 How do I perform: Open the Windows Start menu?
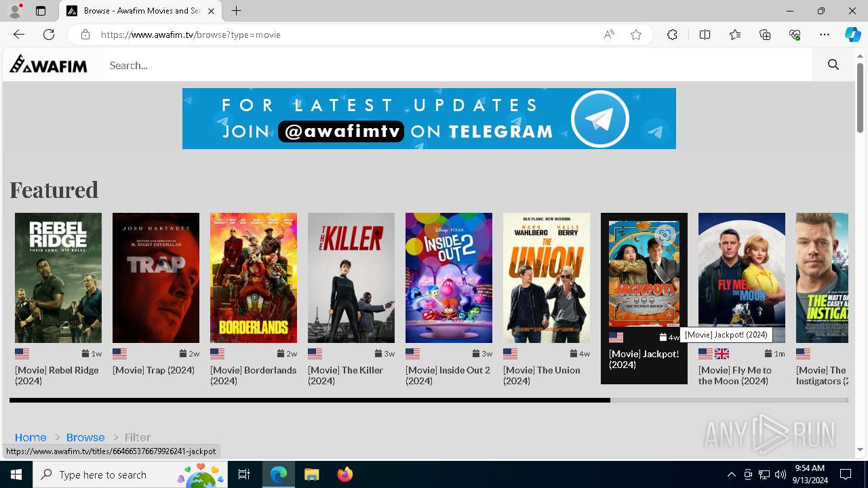(16, 474)
